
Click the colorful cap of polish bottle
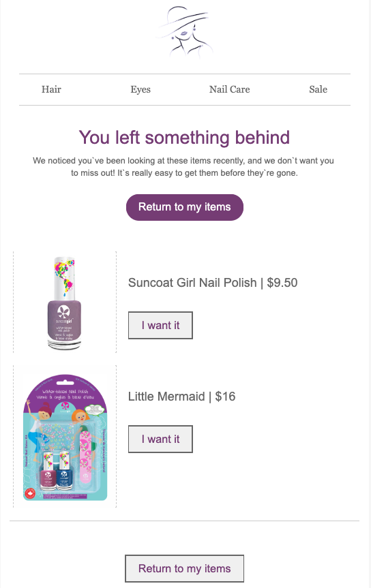pyautogui.click(x=64, y=278)
